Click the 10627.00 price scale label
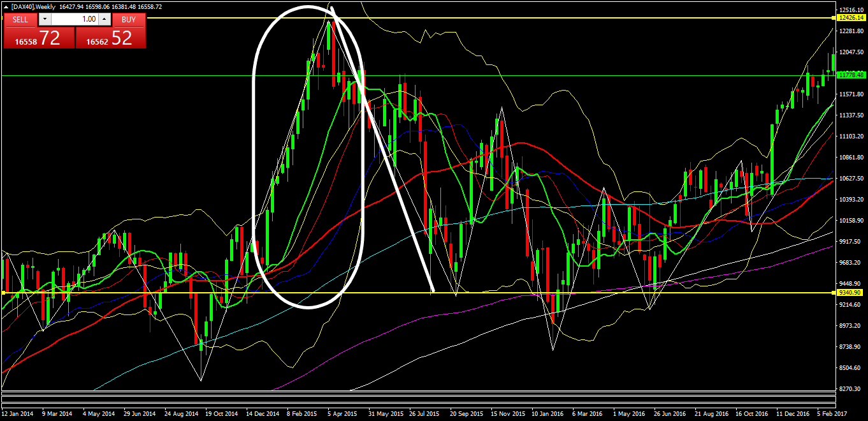The image size is (868, 421). [x=851, y=179]
